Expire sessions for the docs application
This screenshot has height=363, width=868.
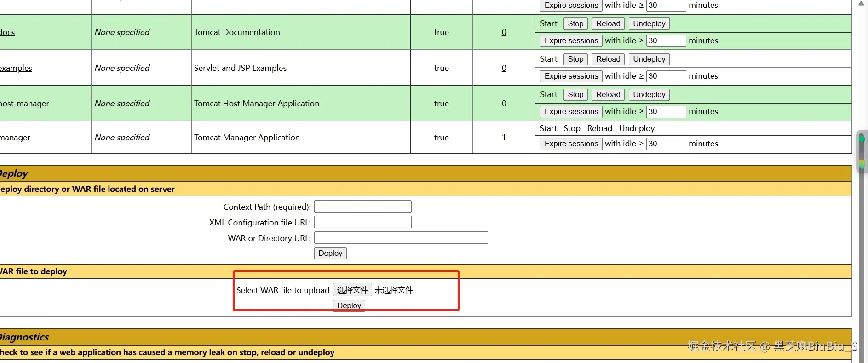571,41
